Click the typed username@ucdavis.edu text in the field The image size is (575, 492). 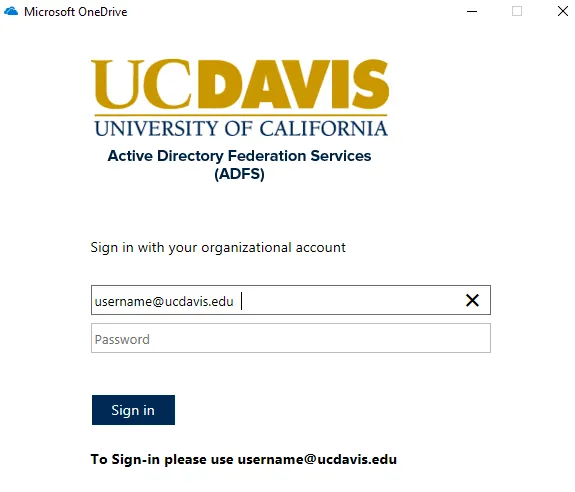(x=164, y=301)
